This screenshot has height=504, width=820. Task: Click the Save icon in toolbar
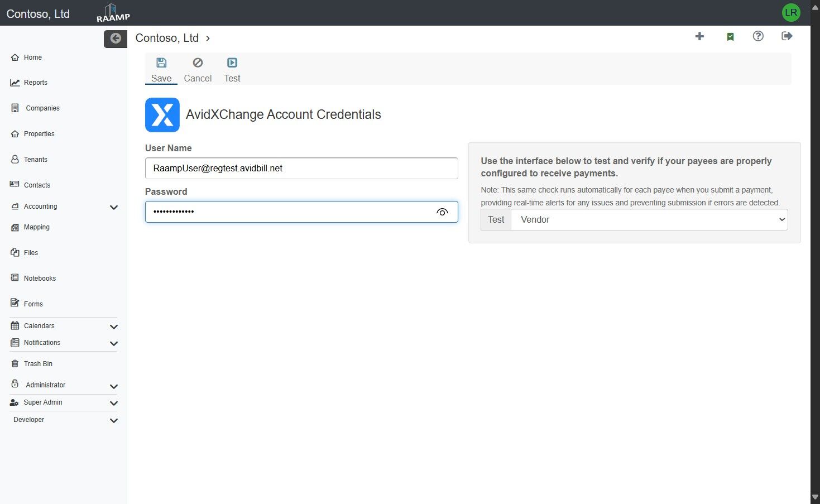(x=161, y=63)
